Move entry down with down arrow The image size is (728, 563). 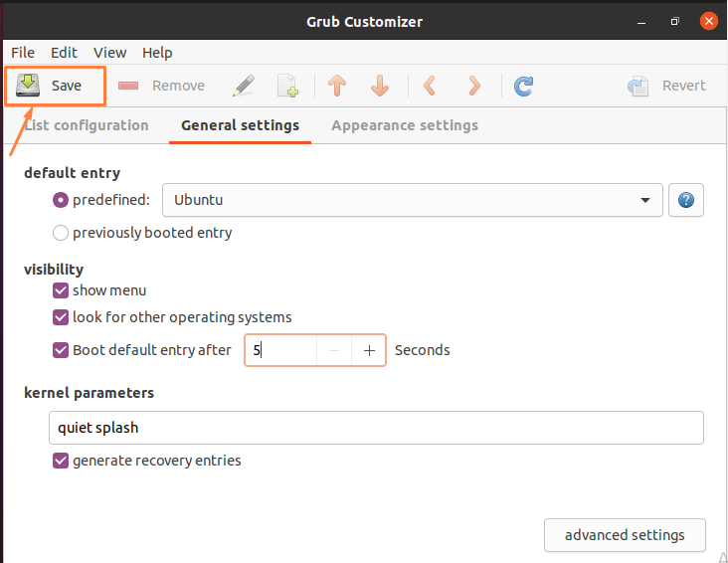(x=380, y=86)
